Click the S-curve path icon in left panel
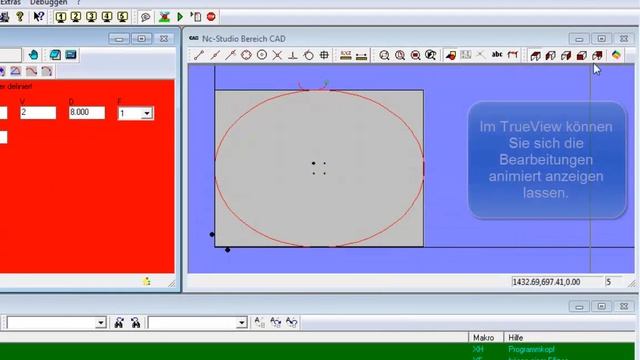This screenshot has width=640, height=360. coord(31,71)
